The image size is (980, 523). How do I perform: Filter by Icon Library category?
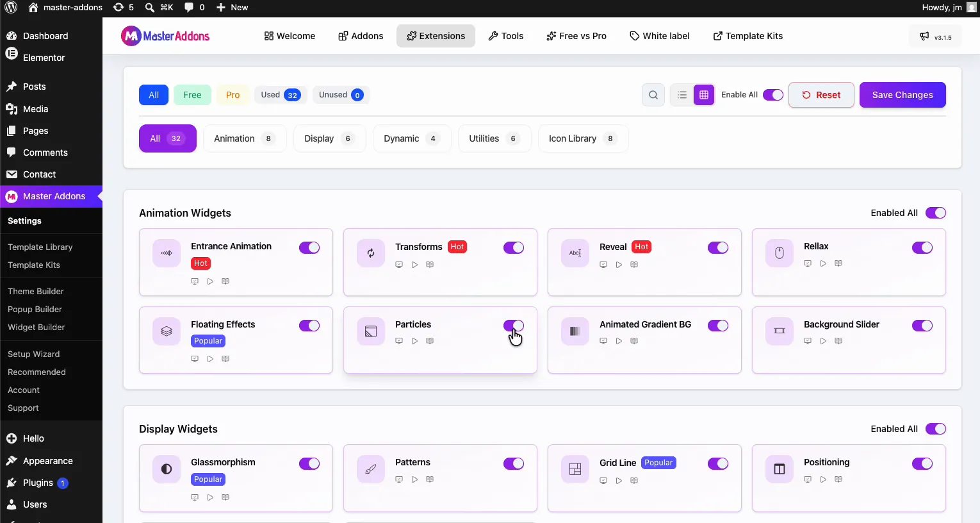pos(583,138)
